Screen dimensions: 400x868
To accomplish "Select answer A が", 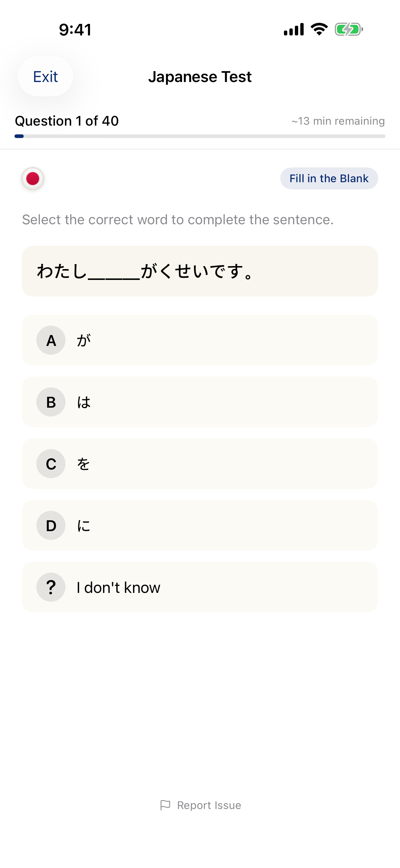I will [x=200, y=340].
